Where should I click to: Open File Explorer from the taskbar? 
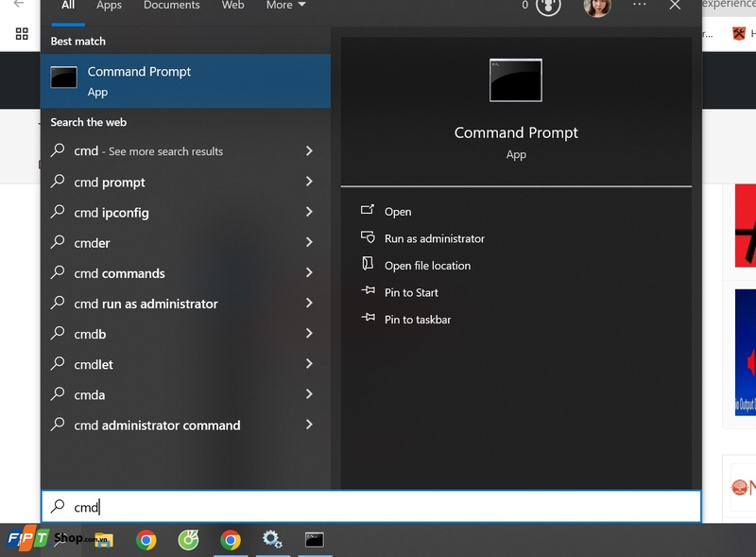click(x=104, y=540)
